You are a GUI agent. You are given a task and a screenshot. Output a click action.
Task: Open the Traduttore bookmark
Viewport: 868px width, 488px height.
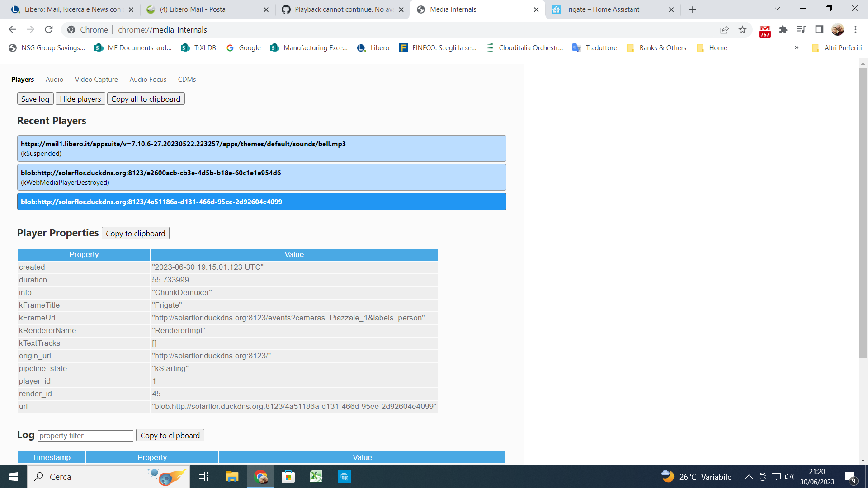click(x=594, y=47)
